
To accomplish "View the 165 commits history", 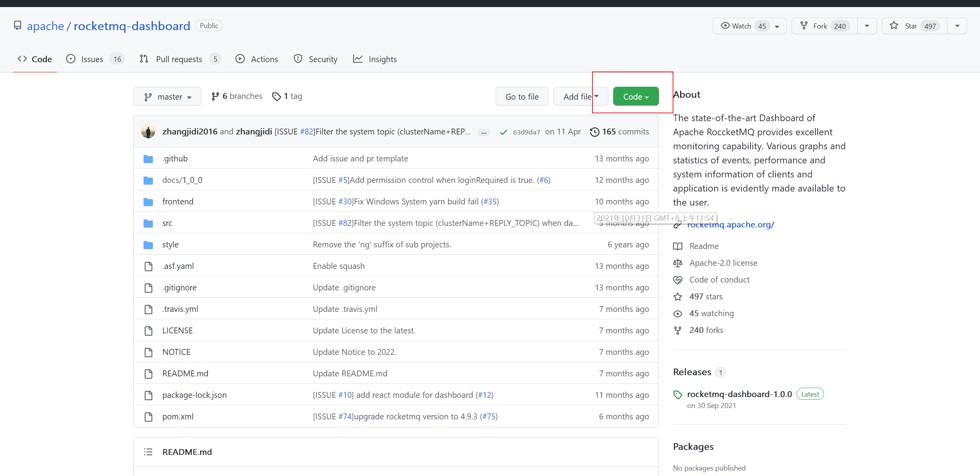I will coord(619,132).
